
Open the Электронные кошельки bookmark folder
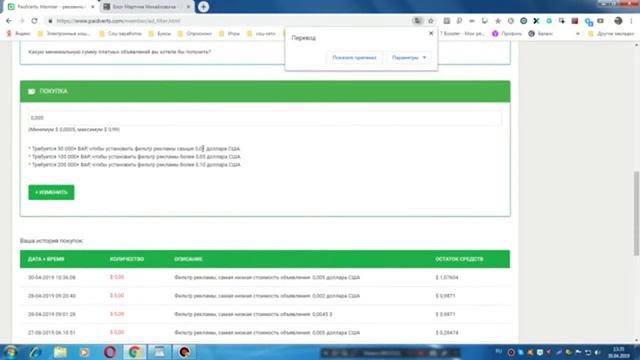click(64, 33)
